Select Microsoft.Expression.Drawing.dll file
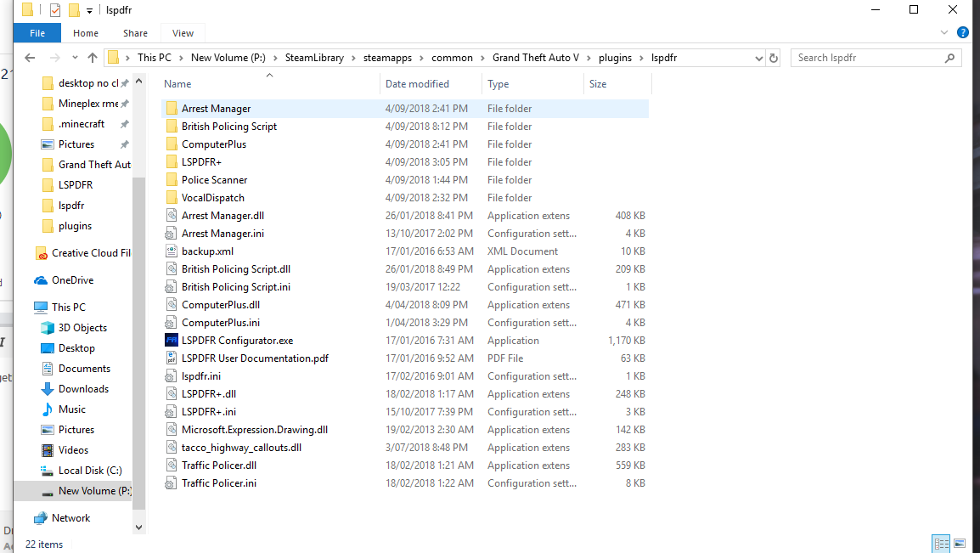The height and width of the screenshot is (553, 980). tap(255, 430)
